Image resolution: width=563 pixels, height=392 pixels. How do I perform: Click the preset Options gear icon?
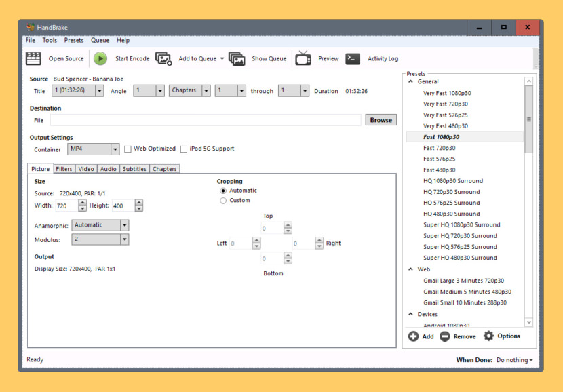[x=488, y=336]
